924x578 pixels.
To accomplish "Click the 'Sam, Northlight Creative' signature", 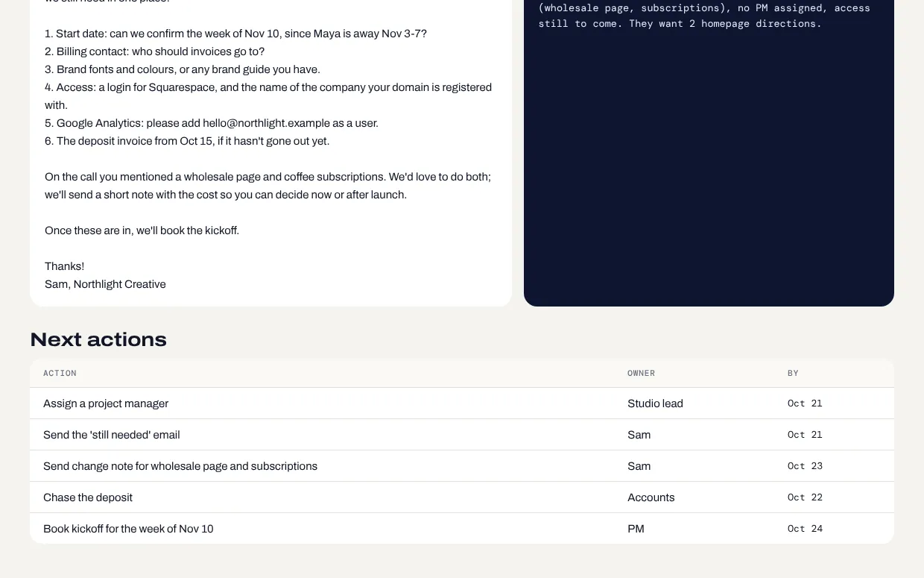I will coord(105,284).
